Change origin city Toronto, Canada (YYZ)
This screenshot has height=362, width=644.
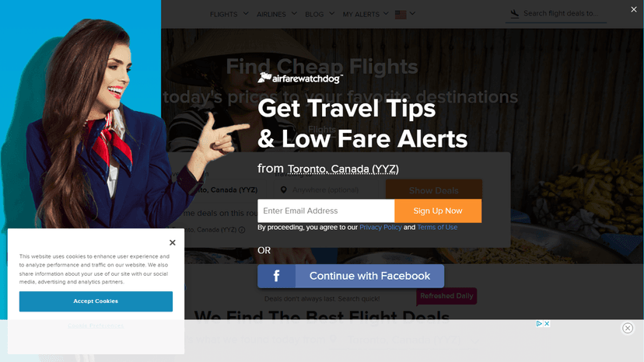click(343, 169)
